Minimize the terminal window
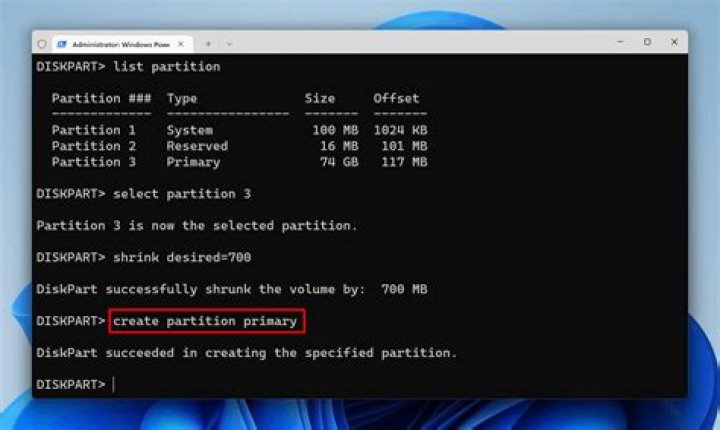The image size is (720, 430). (x=620, y=42)
